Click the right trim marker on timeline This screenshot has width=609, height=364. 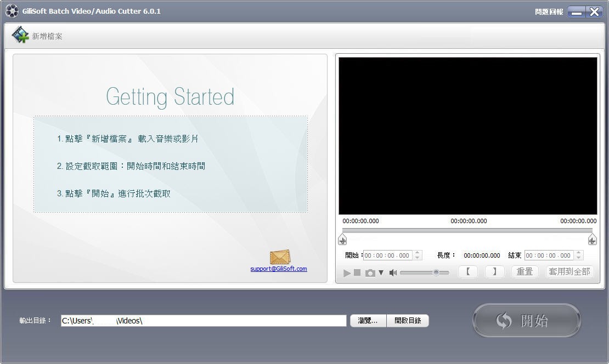pos(592,240)
